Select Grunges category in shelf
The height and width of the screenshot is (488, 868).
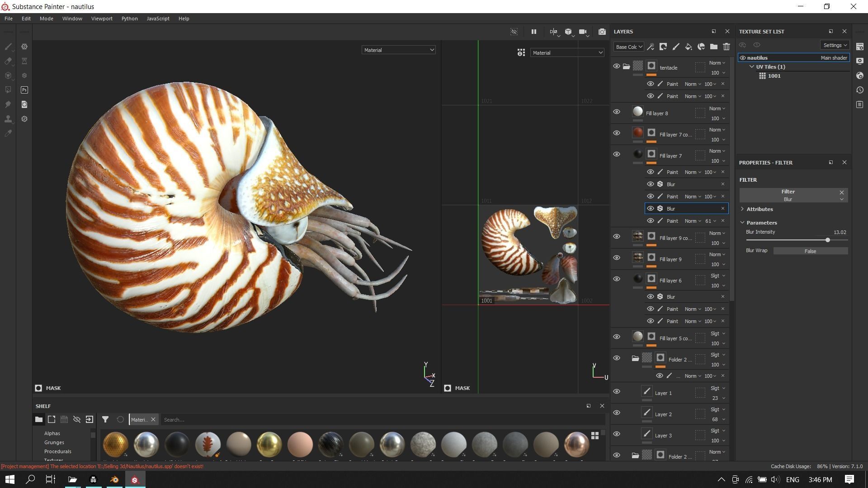pyautogui.click(x=54, y=442)
